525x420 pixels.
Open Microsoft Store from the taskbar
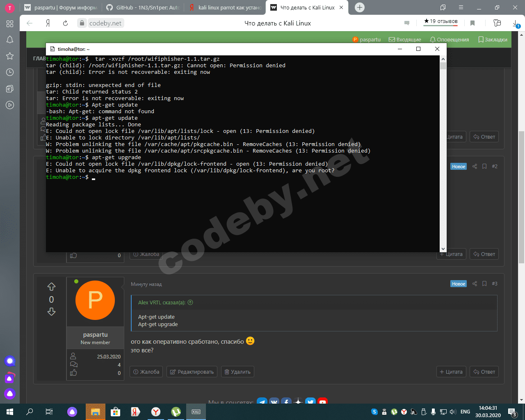(116, 412)
